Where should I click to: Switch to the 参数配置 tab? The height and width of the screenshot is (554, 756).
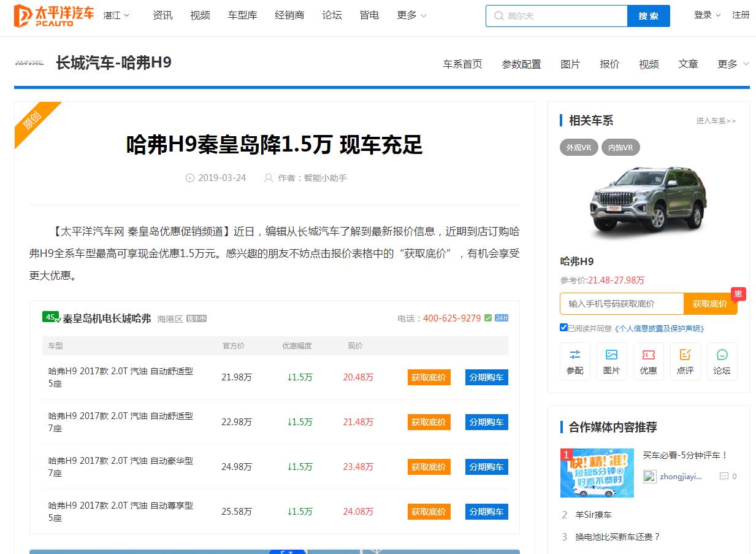tap(521, 64)
